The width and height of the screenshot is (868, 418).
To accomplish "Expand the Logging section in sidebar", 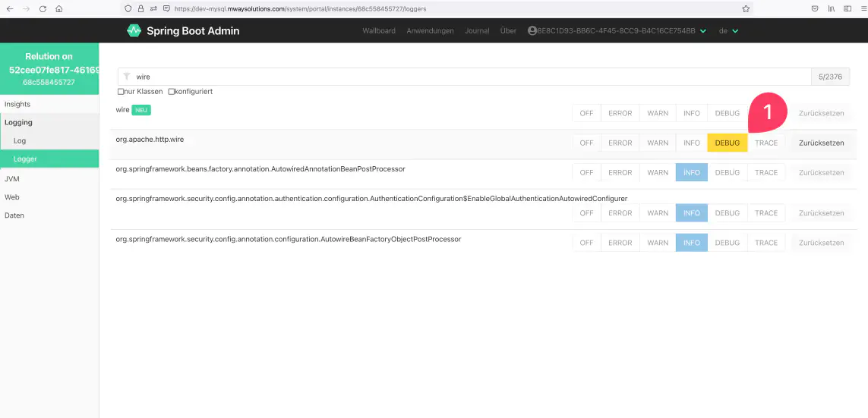I will tap(18, 122).
